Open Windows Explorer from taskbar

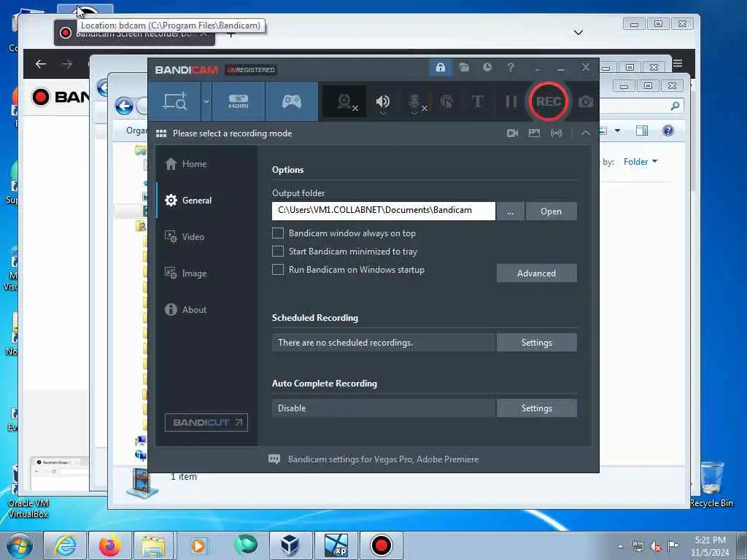point(153,545)
